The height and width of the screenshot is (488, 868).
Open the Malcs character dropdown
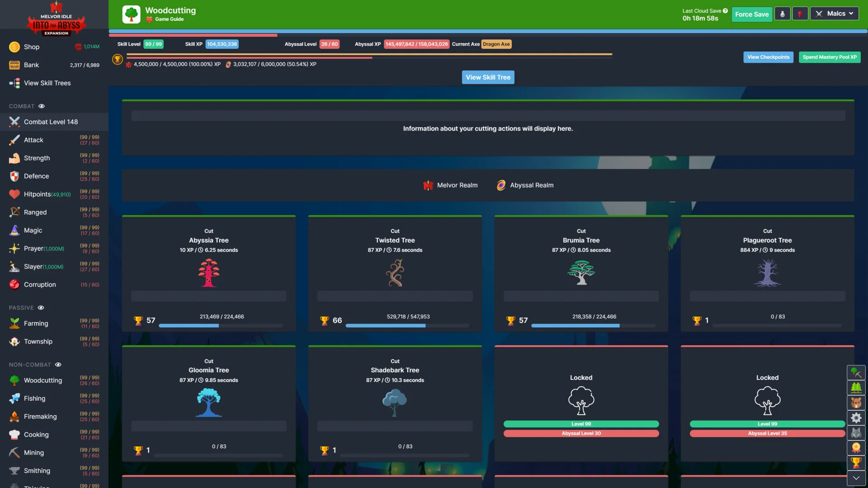(x=835, y=14)
